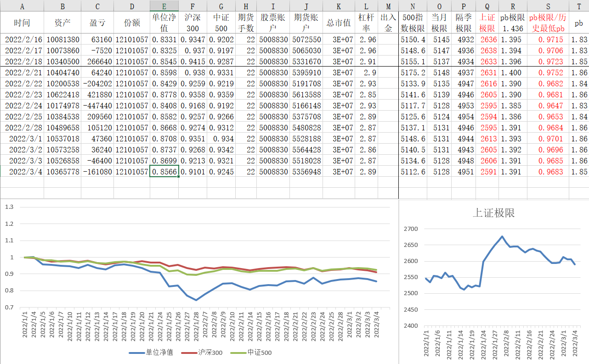
Task: Select column A header
Action: click(x=22, y=6)
